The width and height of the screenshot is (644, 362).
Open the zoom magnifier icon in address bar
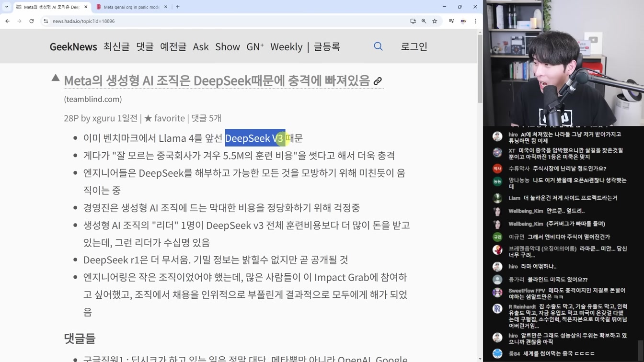pos(424,21)
